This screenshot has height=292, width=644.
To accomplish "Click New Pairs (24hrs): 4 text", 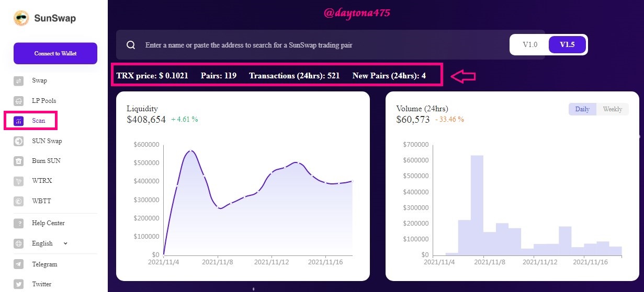I will (389, 76).
